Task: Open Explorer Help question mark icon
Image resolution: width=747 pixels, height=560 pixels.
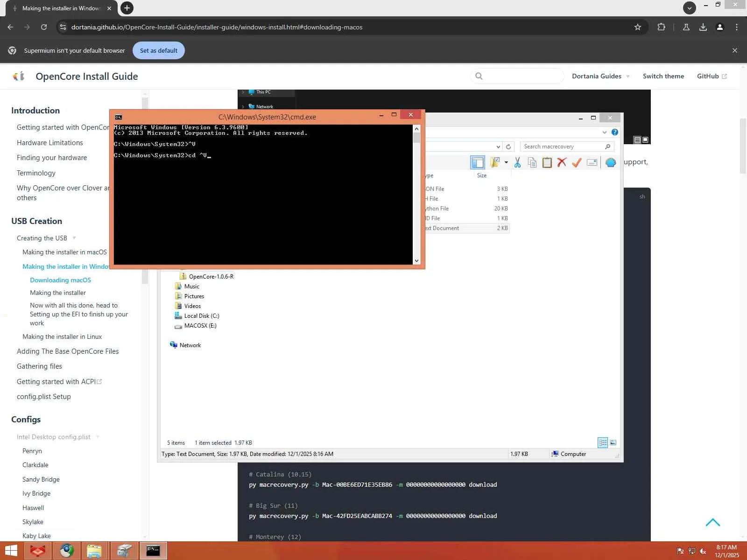Action: pos(615,132)
